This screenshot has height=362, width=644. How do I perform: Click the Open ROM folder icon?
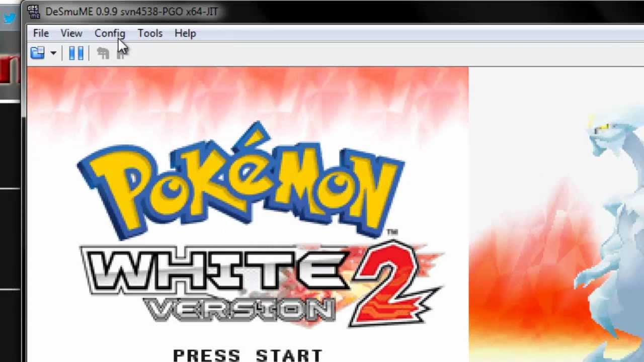(x=38, y=53)
